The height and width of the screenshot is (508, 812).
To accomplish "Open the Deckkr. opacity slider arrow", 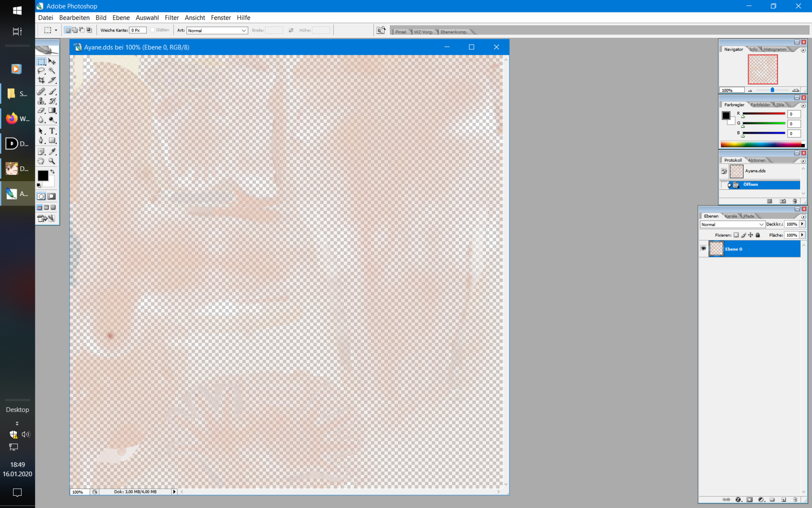I will [x=803, y=224].
